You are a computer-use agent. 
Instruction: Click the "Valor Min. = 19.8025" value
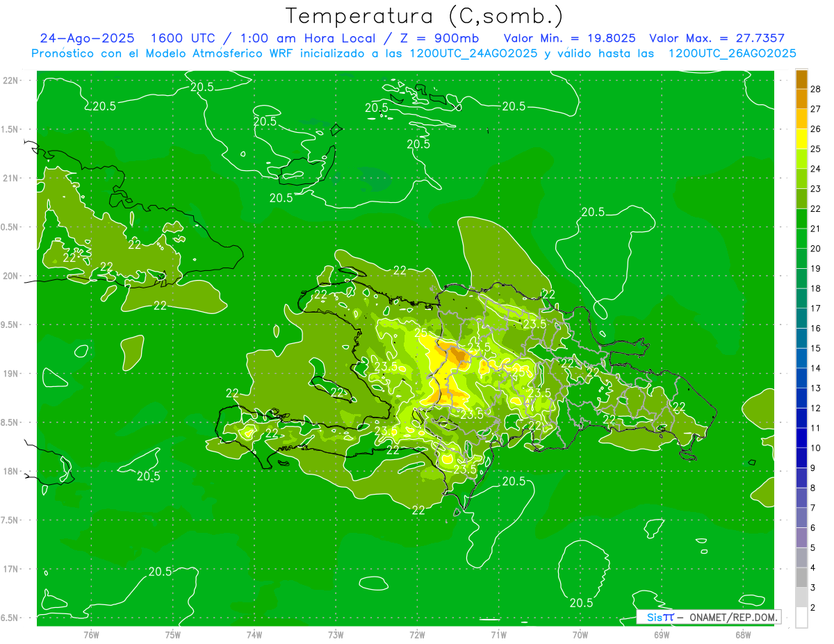click(569, 38)
